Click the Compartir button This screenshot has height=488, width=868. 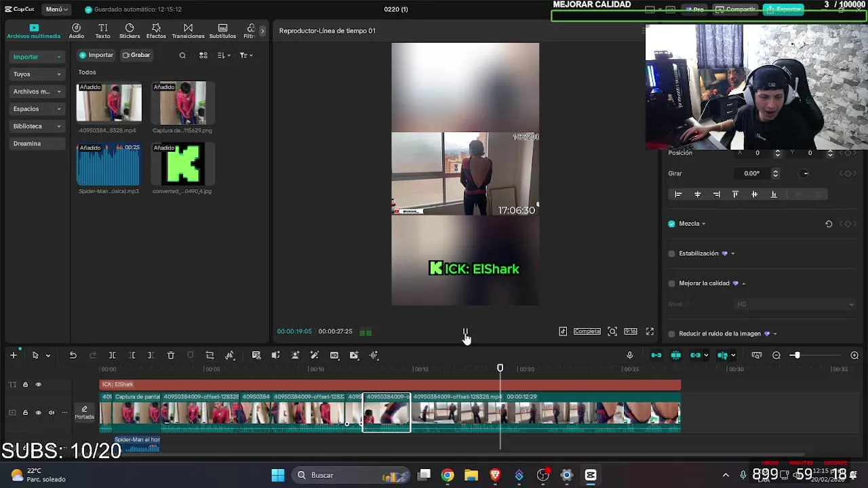pos(735,9)
